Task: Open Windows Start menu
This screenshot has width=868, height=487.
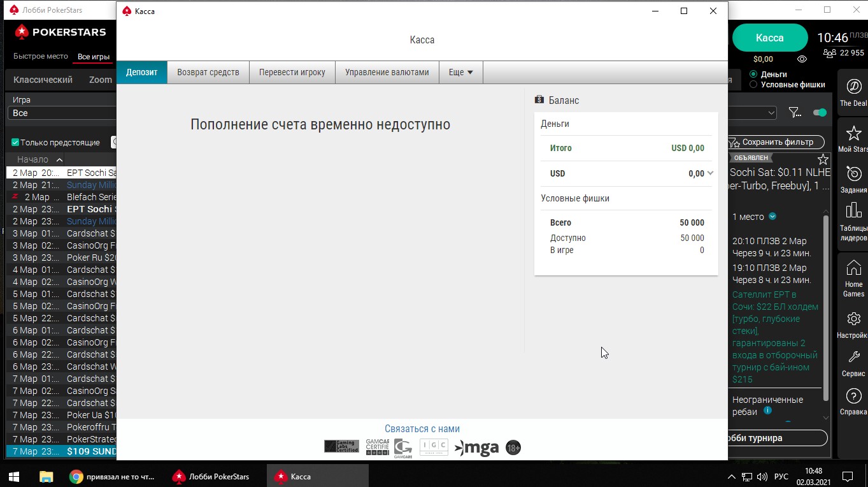Action: [14, 476]
